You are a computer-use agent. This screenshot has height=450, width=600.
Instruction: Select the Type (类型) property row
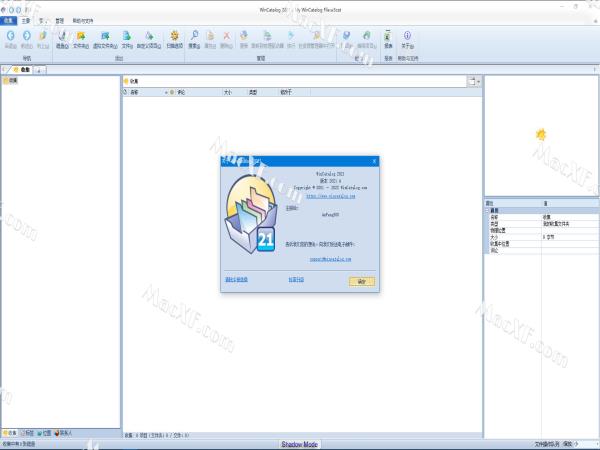(542, 223)
